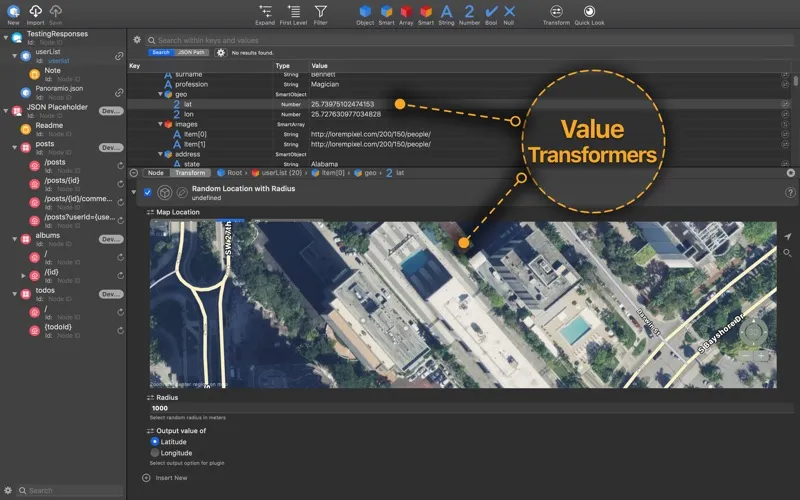Collapse the geo object row
Screen dimensions: 800x500
(x=160, y=94)
